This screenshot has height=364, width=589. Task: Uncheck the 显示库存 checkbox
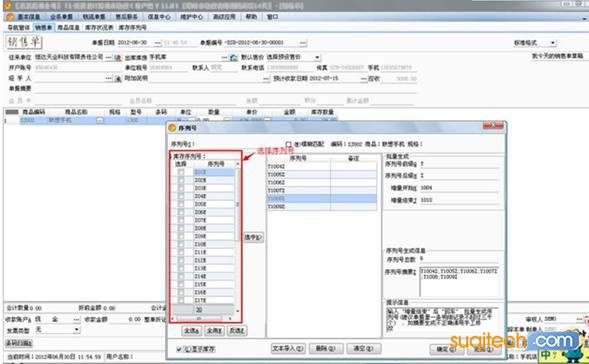click(x=179, y=349)
